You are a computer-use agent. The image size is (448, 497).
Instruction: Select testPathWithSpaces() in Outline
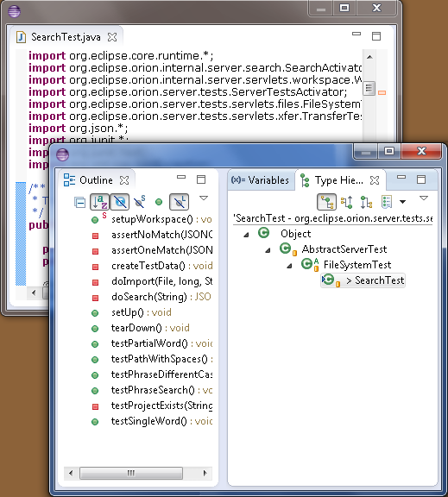tap(161, 359)
